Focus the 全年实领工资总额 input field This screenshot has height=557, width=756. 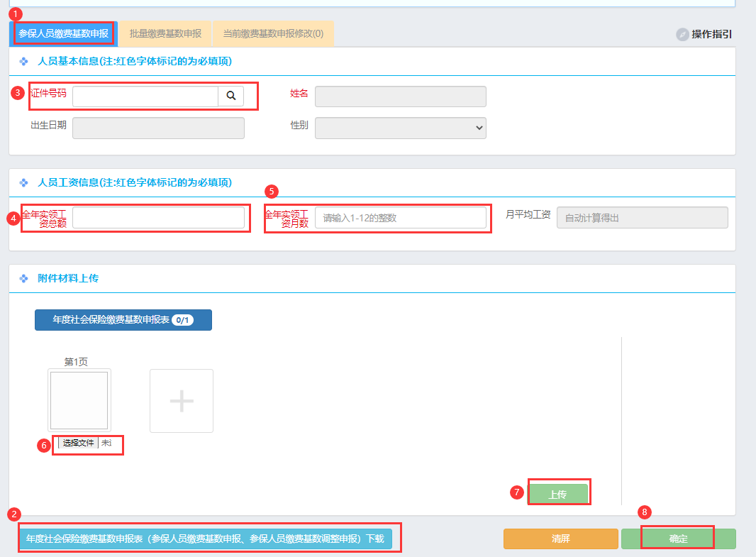pos(158,218)
